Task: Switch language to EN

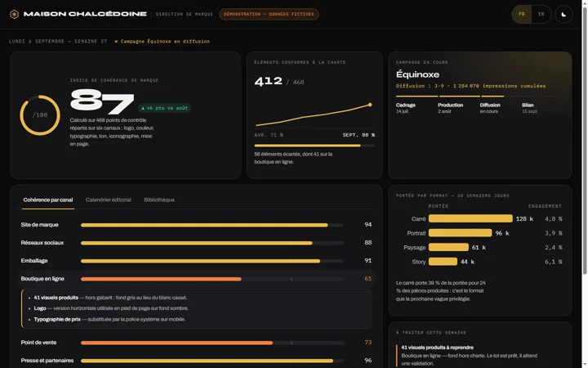Action: [541, 14]
